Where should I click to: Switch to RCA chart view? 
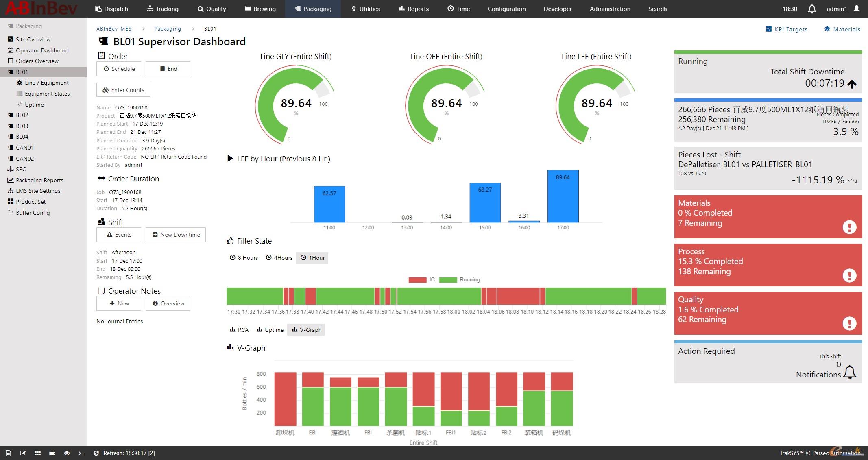pyautogui.click(x=239, y=330)
